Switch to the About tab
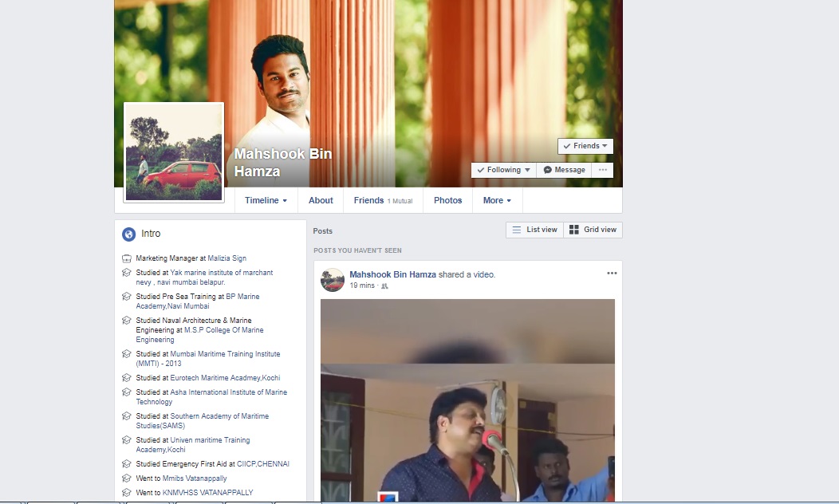839x504 pixels. (x=321, y=200)
